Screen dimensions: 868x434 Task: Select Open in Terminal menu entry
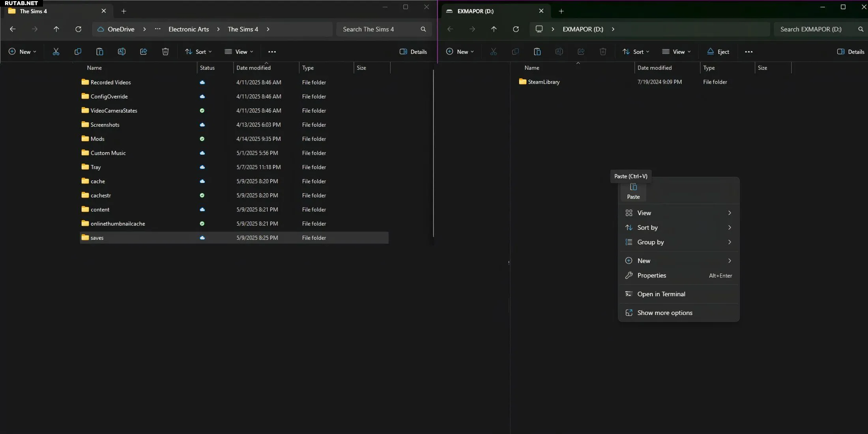[661, 294]
